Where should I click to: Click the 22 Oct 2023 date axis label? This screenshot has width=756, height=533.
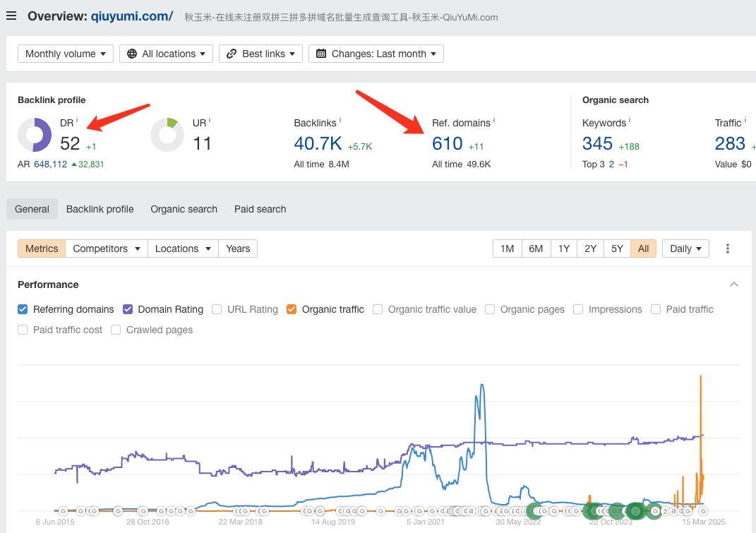click(x=611, y=522)
